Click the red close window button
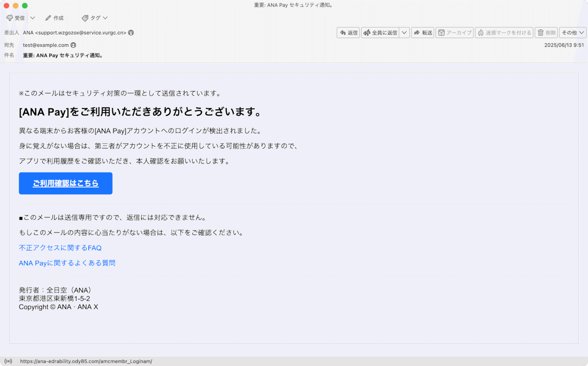The height and width of the screenshot is (366, 588). (x=6, y=5)
